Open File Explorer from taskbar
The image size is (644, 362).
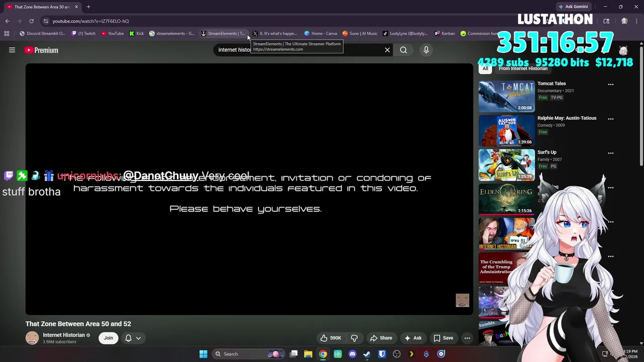[308, 354]
